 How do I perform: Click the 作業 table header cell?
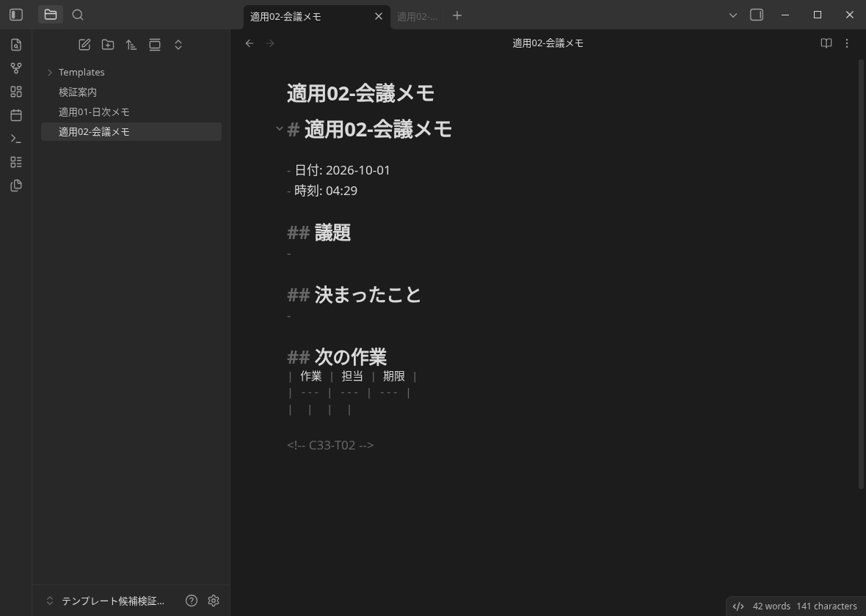311,376
